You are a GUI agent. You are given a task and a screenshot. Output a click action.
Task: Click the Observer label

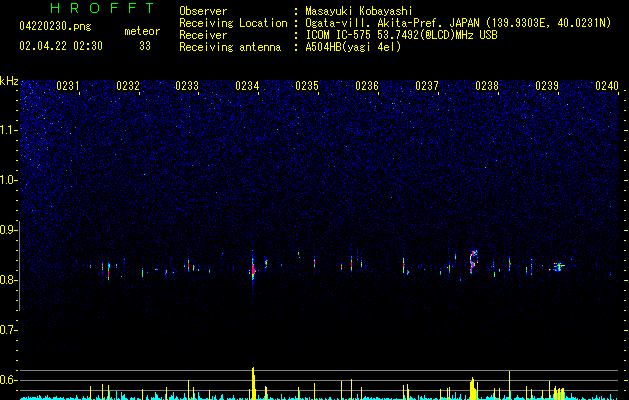click(203, 11)
